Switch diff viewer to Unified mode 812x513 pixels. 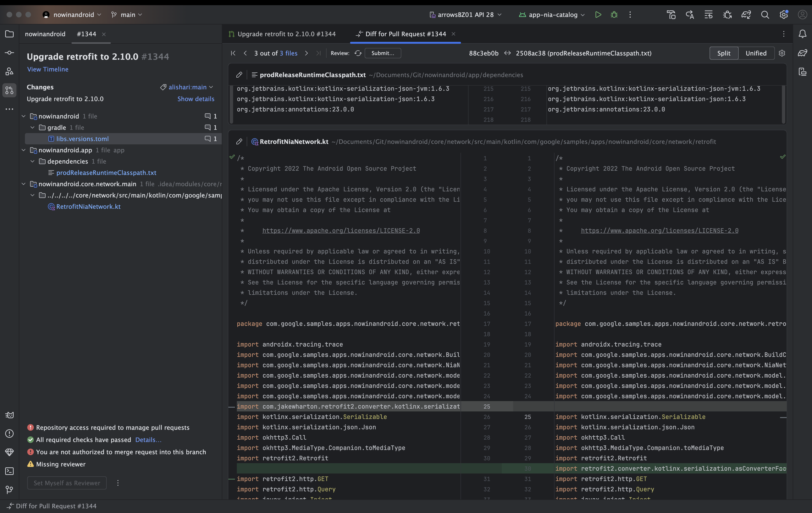(x=756, y=53)
